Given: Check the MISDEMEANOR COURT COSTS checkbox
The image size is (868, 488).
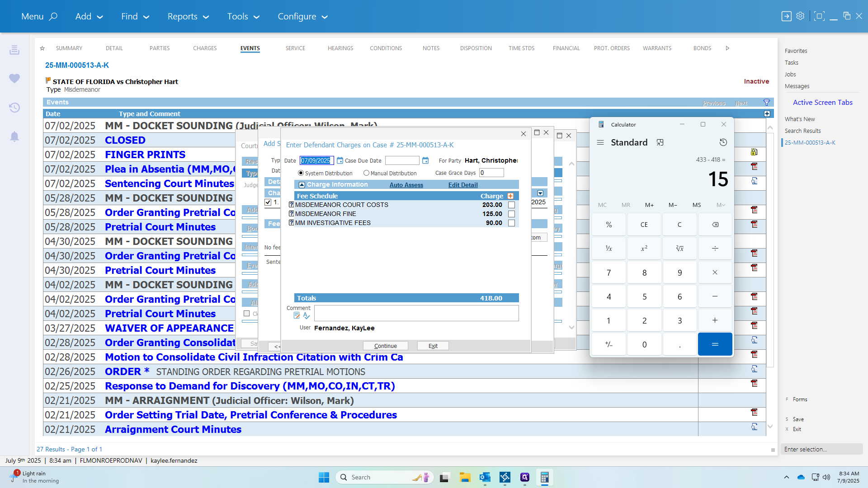Looking at the screenshot, I should click(512, 205).
